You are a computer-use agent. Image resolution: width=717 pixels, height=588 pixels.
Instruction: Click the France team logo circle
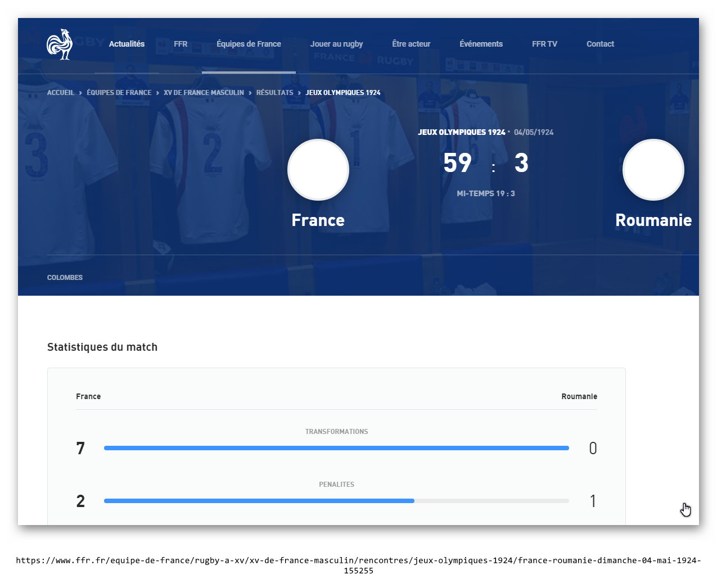point(318,170)
